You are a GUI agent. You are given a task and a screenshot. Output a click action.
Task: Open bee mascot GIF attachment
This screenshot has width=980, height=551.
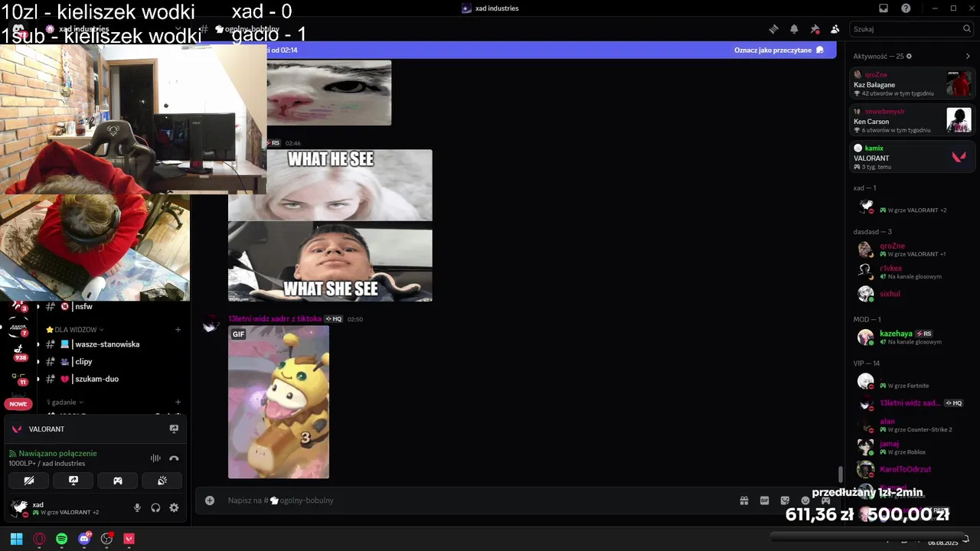279,402
